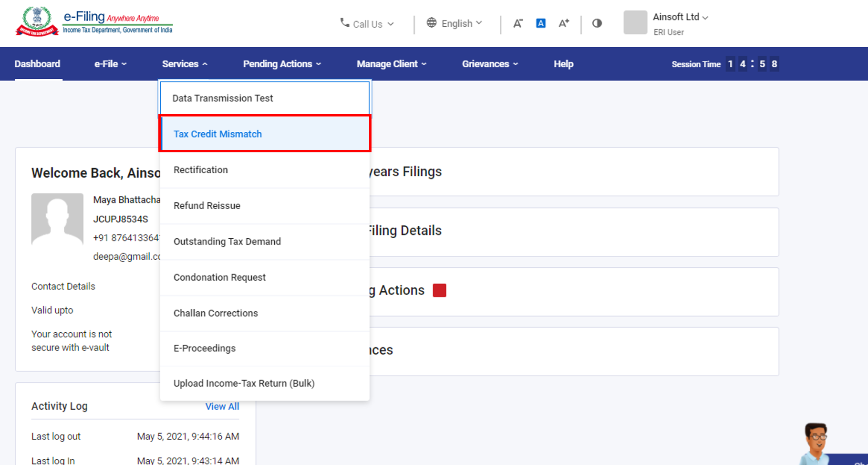Viewport: 868px width, 465px height.
Task: Click the e-Filing Income Tax Department logo
Action: coord(94,22)
